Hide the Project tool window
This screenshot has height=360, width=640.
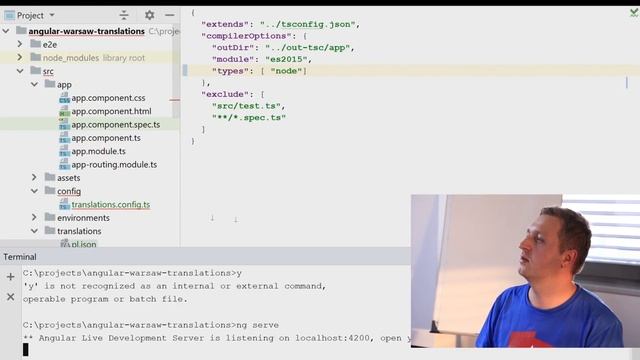pyautogui.click(x=170, y=15)
